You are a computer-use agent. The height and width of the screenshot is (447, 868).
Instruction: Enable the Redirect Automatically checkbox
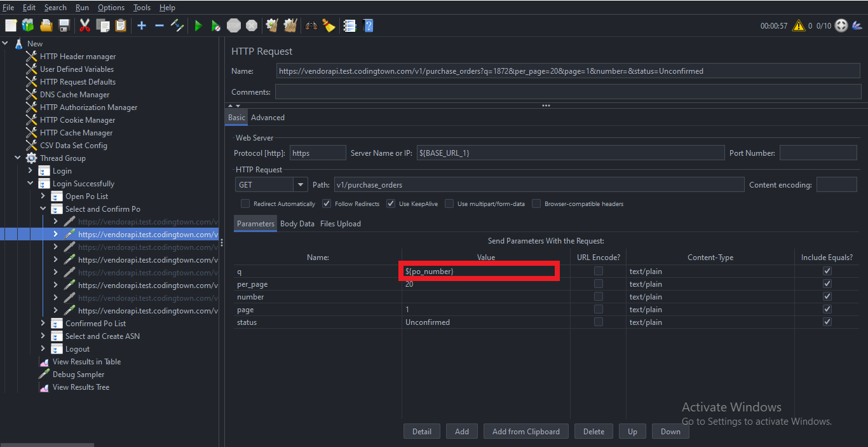pos(245,204)
